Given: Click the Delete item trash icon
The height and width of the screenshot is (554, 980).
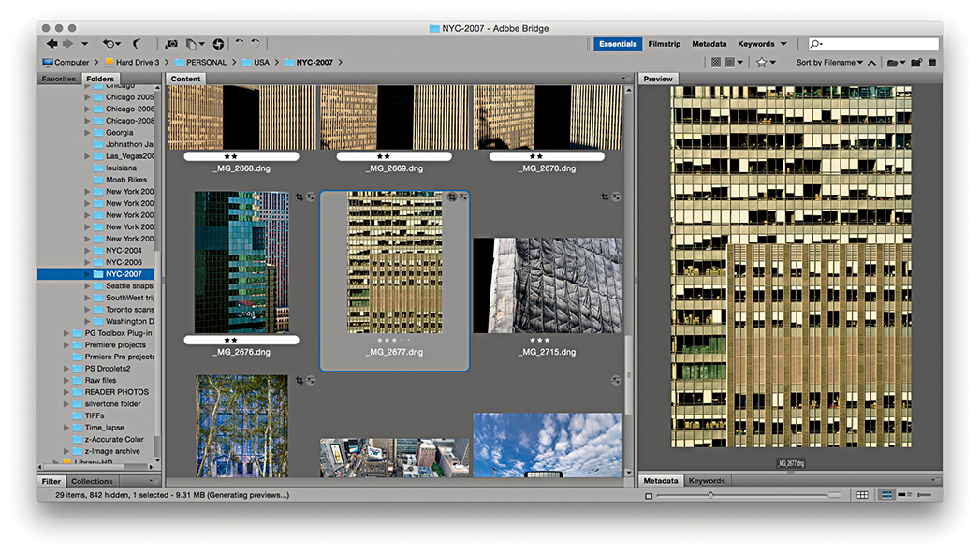Looking at the screenshot, I should pyautogui.click(x=932, y=63).
